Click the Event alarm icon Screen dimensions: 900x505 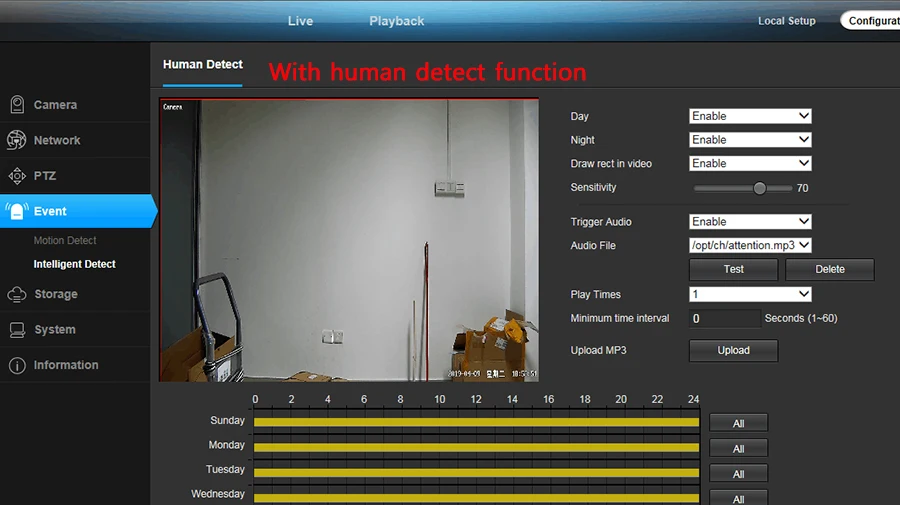click(x=17, y=211)
